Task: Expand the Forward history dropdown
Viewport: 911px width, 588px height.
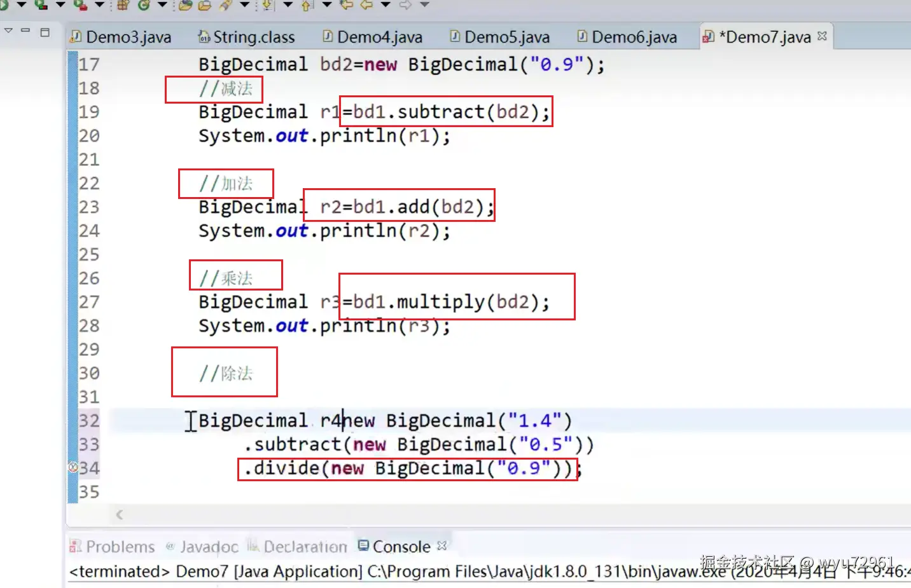Action: coord(425,4)
